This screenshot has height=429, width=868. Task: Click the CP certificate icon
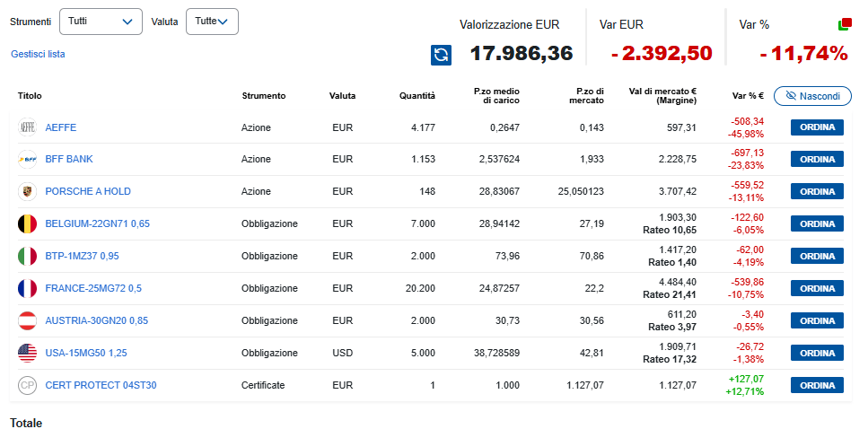27,385
